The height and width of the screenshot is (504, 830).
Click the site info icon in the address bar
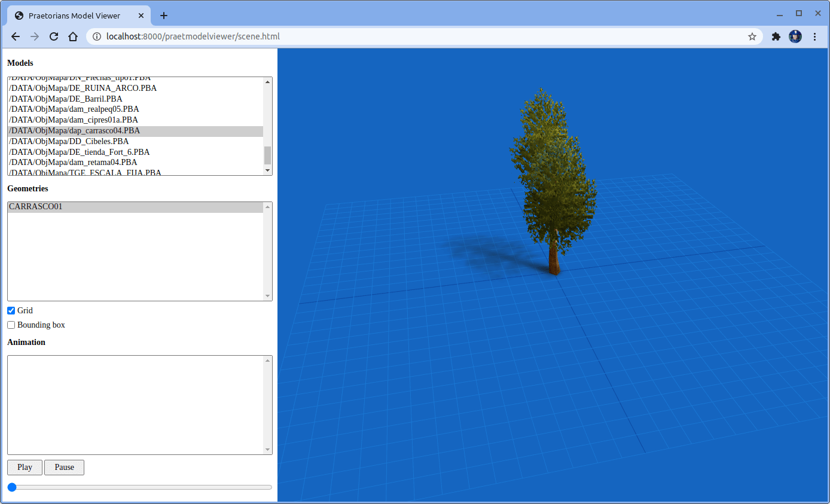[97, 36]
